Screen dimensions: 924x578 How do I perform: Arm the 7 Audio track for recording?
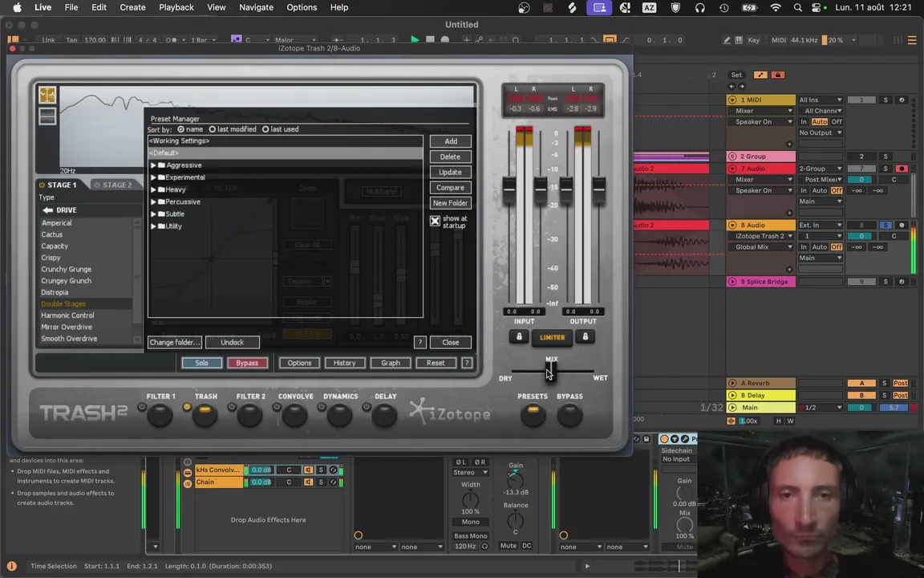(901, 169)
